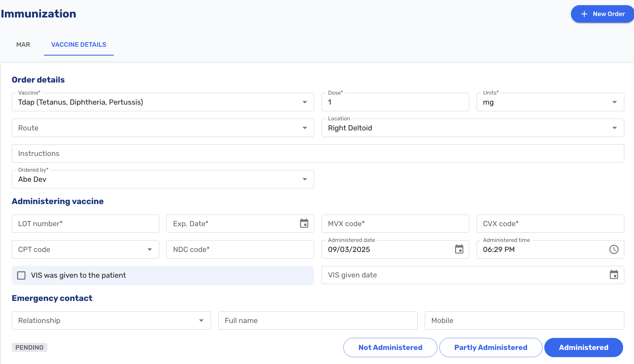Open the Exp. Date calendar picker icon
The image size is (634, 364).
(x=304, y=224)
